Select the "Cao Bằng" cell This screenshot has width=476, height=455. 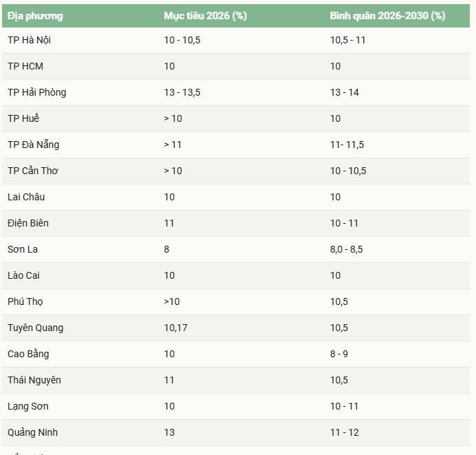tap(28, 354)
